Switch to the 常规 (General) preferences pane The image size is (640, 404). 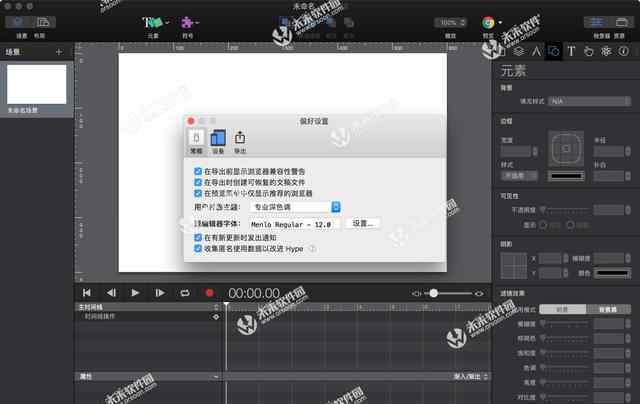click(x=196, y=140)
